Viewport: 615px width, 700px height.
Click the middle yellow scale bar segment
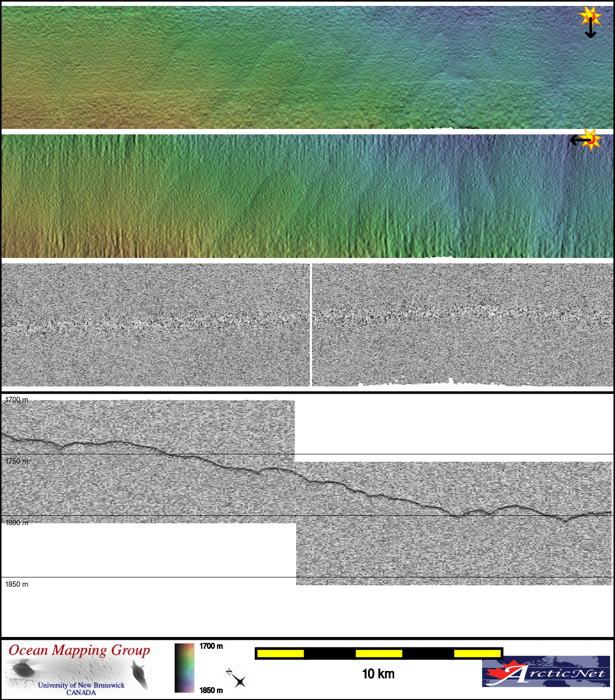tap(379, 654)
